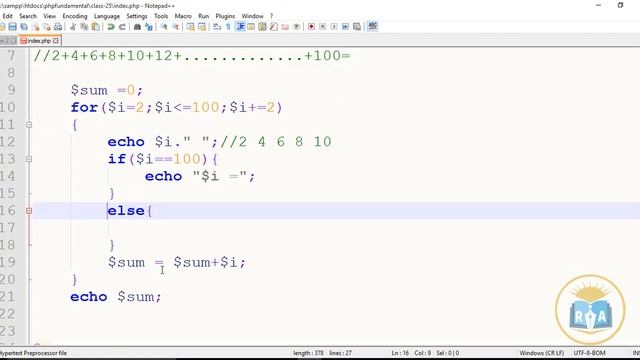The height and width of the screenshot is (360, 640).
Task: Click the Playback macro icon
Action: click(x=334, y=27)
